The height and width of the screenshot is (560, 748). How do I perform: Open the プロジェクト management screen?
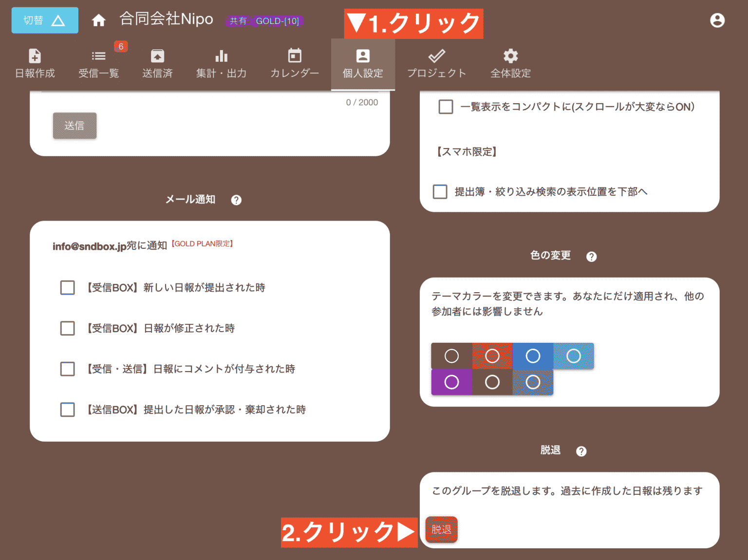(x=436, y=63)
